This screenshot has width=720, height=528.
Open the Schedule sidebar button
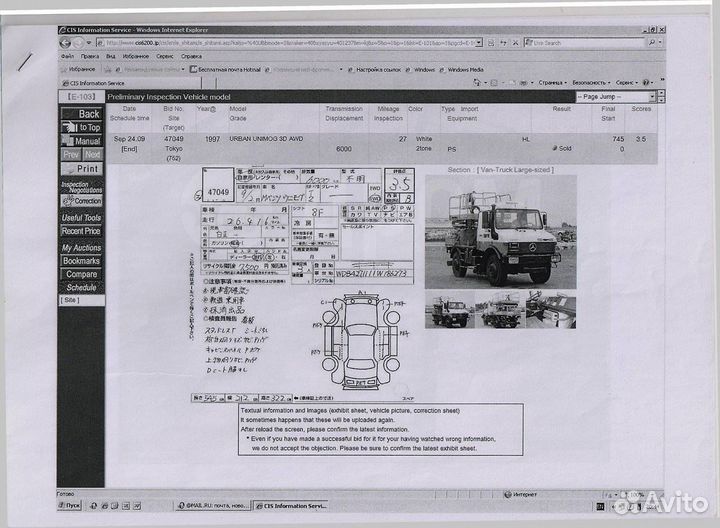point(81,287)
